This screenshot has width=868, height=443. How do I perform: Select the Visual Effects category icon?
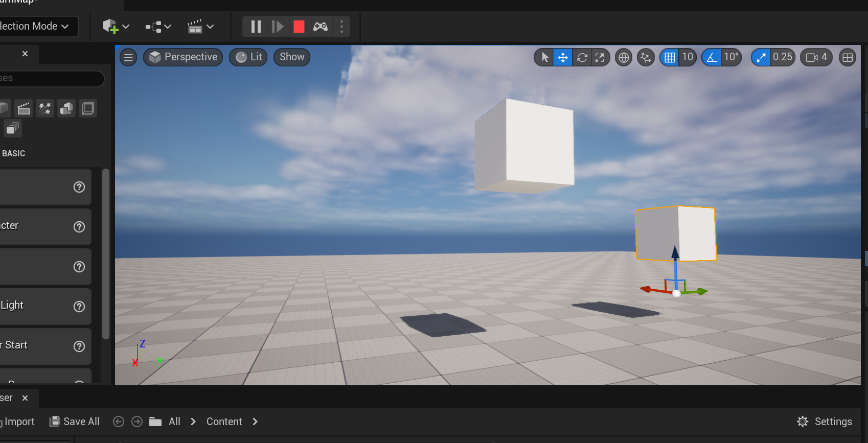point(45,108)
